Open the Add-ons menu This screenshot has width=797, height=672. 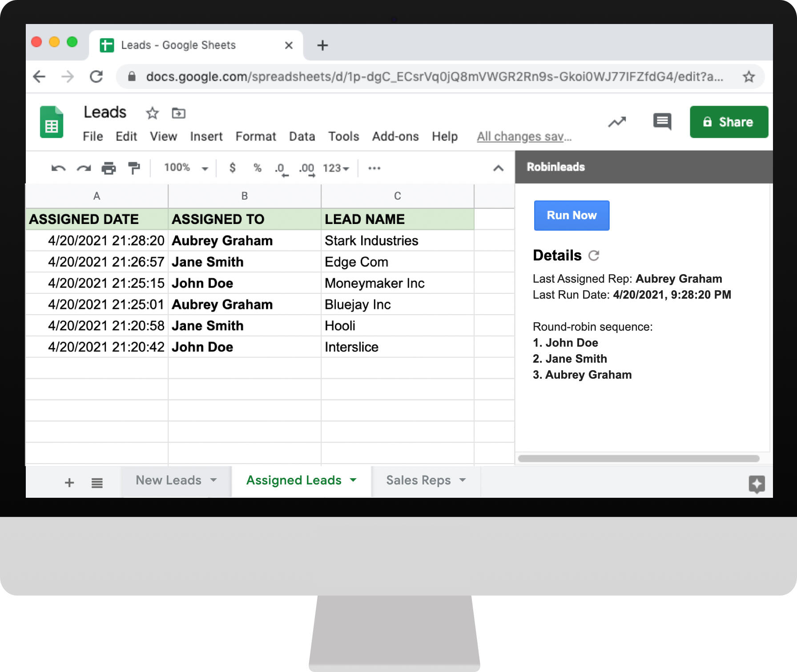coord(395,136)
